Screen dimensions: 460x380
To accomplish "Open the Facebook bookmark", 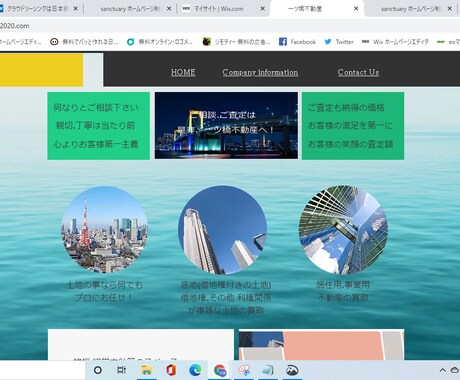I will (297, 42).
